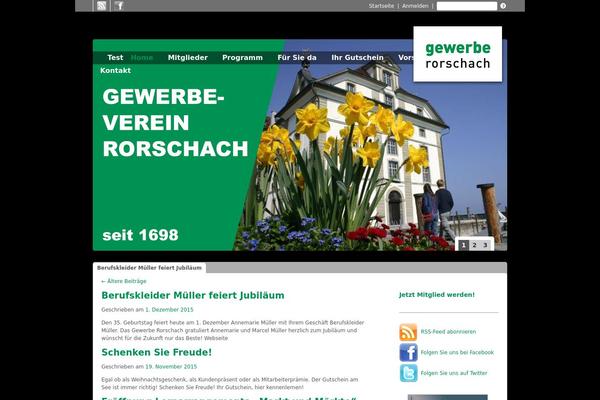Show slide 1 of banner slideshow
Screen dimensions: 600x400
point(463,245)
